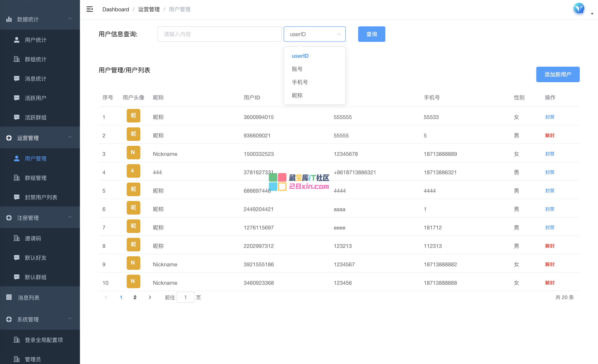The image size is (598, 364).
Task: Click the user avatar logo top right
Action: point(579,9)
